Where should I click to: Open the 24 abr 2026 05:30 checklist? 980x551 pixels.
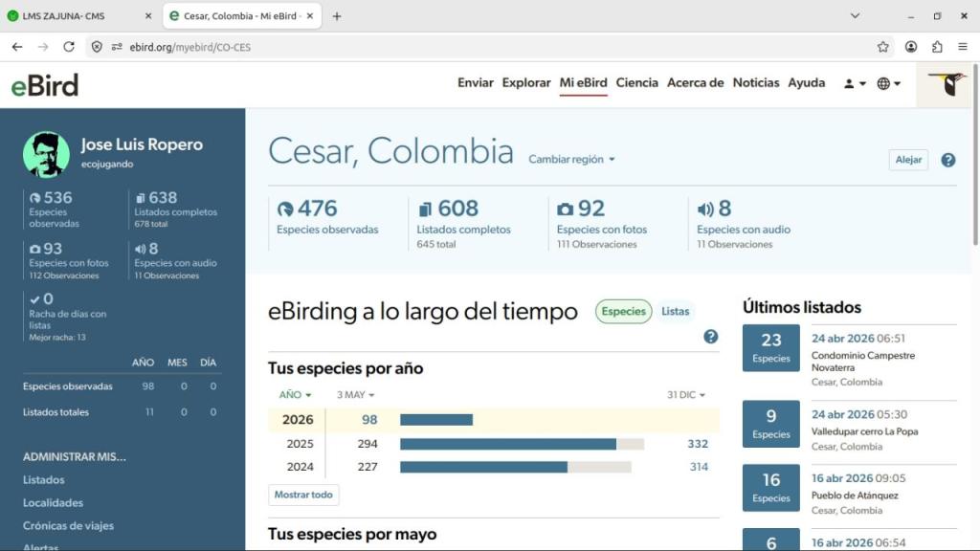point(858,415)
